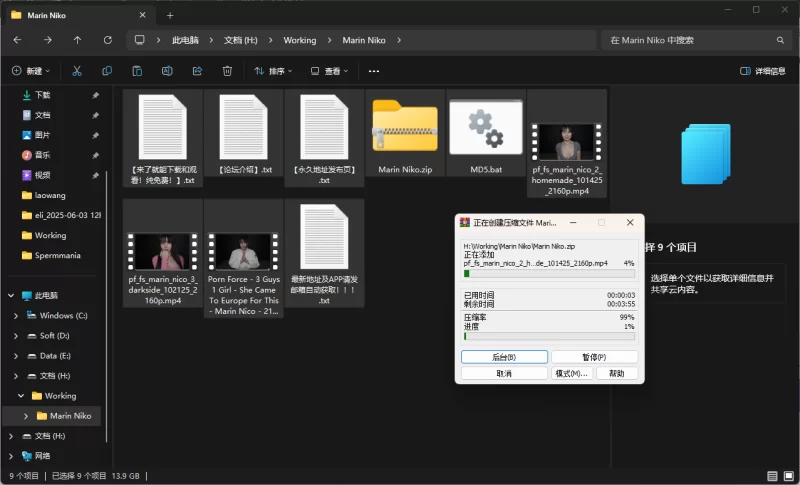The width and height of the screenshot is (800, 485).
Task: Click the Cut scissors icon in toolbar
Action: [x=77, y=71]
